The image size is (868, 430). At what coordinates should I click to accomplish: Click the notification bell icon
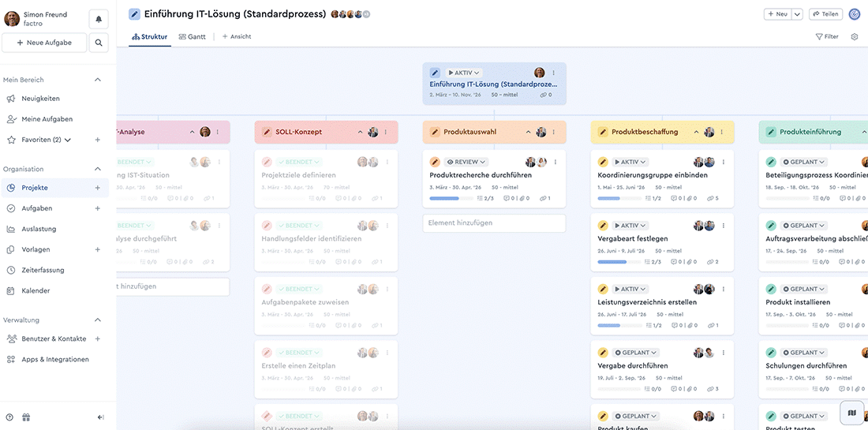pos(99,18)
